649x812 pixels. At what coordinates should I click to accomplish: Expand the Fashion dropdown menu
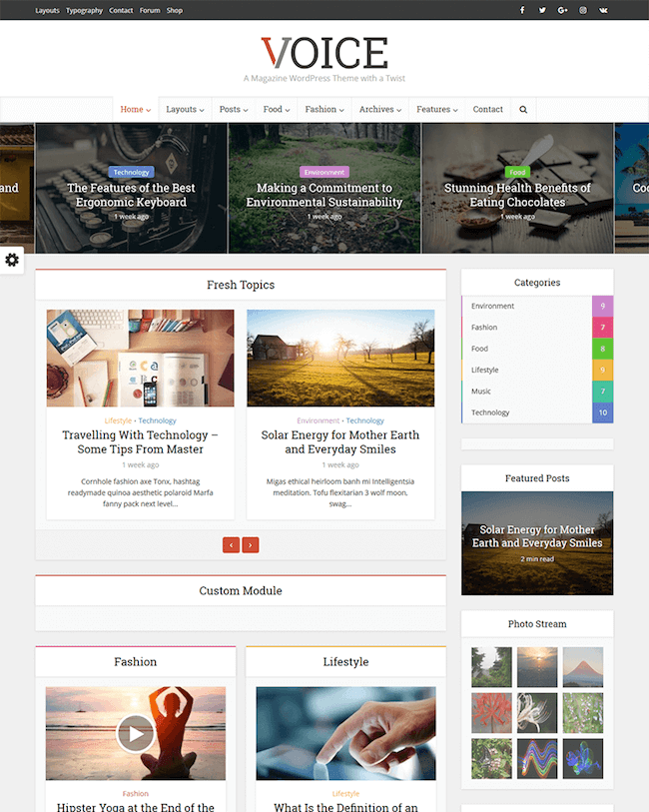click(x=324, y=109)
